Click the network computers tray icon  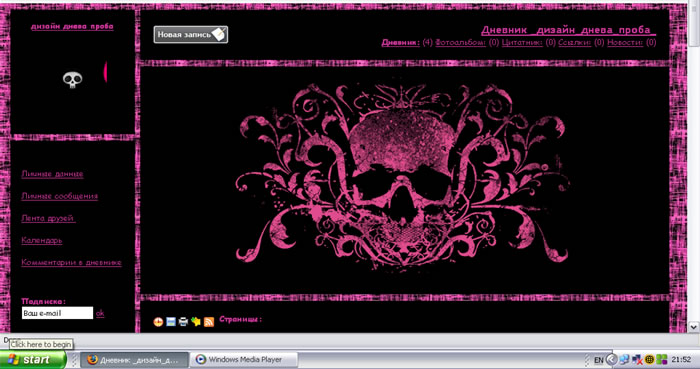(624, 360)
